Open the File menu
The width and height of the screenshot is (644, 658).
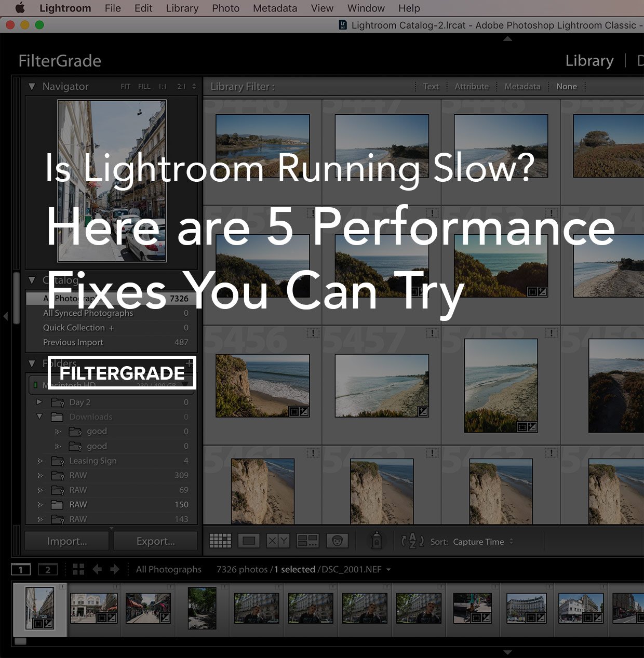(113, 8)
